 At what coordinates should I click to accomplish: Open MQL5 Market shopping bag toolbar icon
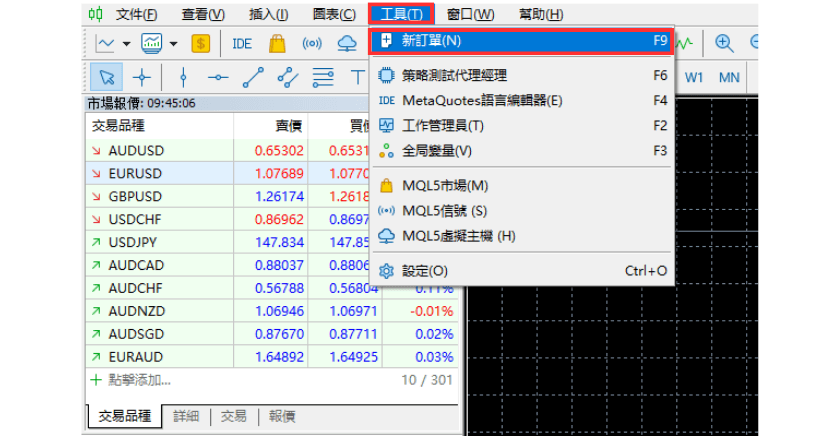tap(278, 43)
